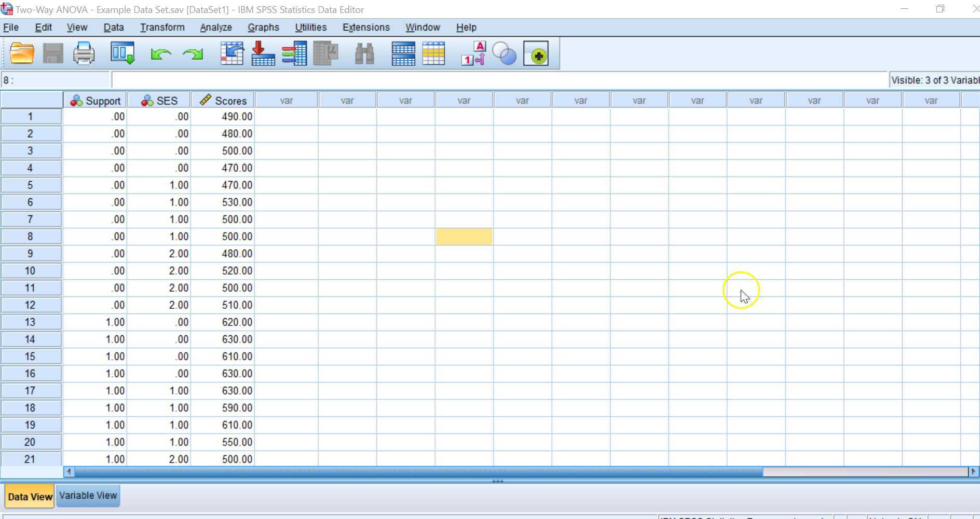Click the Split File toolbar icon

(404, 53)
